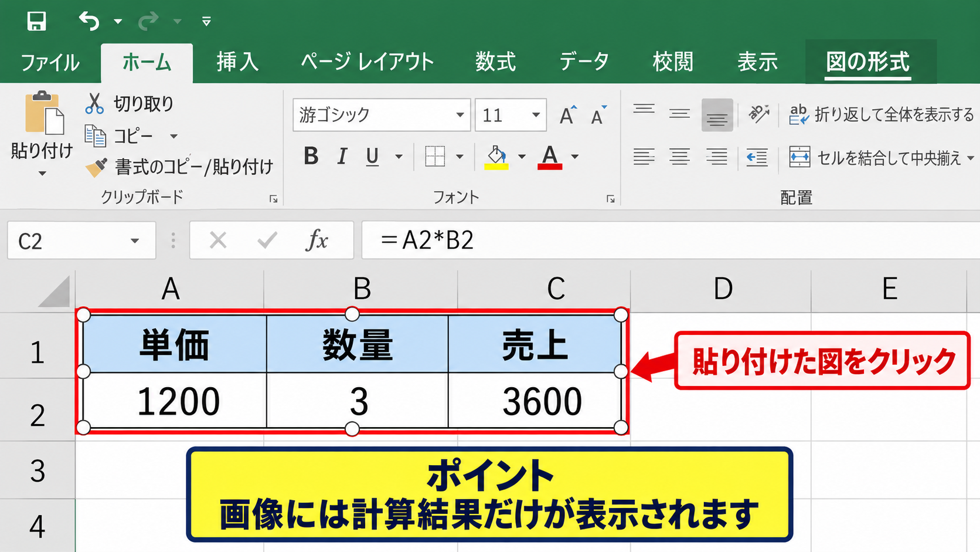Click the コピー button
This screenshot has width=980, height=552.
[x=119, y=136]
